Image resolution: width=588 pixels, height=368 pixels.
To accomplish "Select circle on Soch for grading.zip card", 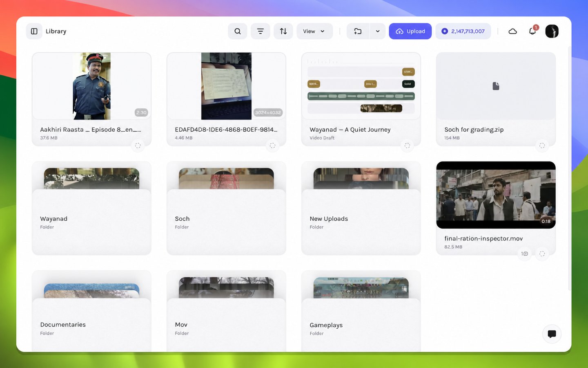I will (x=542, y=146).
